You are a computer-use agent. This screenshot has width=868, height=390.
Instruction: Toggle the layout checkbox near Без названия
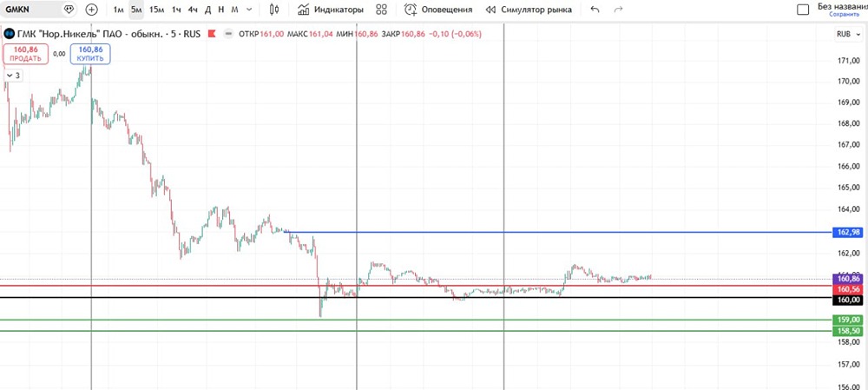(x=803, y=10)
